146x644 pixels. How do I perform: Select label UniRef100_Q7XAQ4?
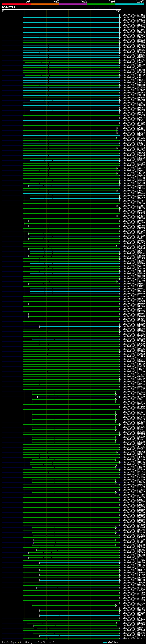click(x=134, y=384)
